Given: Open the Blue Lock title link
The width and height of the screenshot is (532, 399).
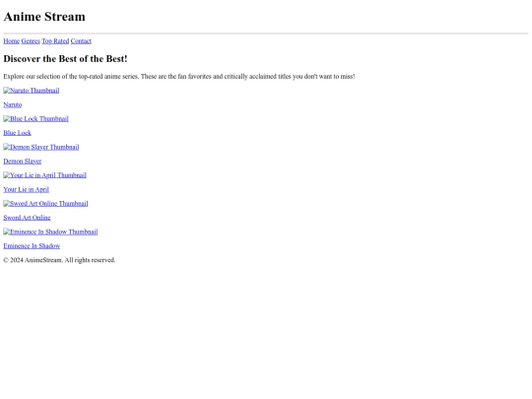Looking at the screenshot, I should pos(18,133).
